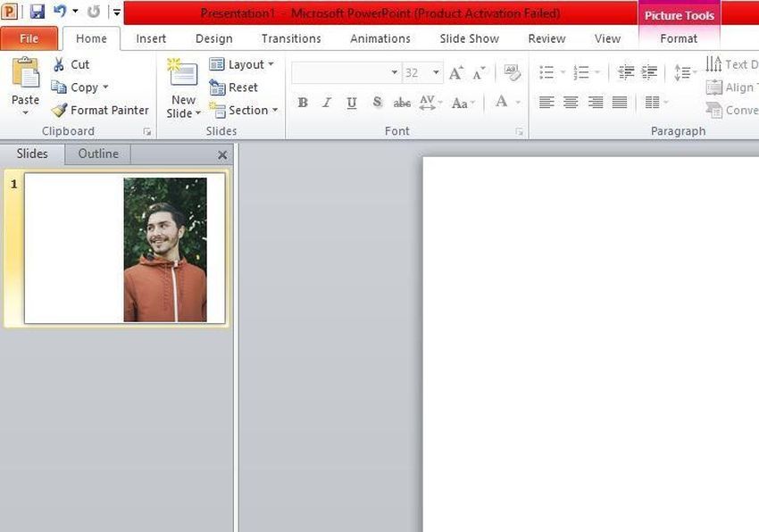Toggle Bold formatting
759x532 pixels.
coord(303,103)
